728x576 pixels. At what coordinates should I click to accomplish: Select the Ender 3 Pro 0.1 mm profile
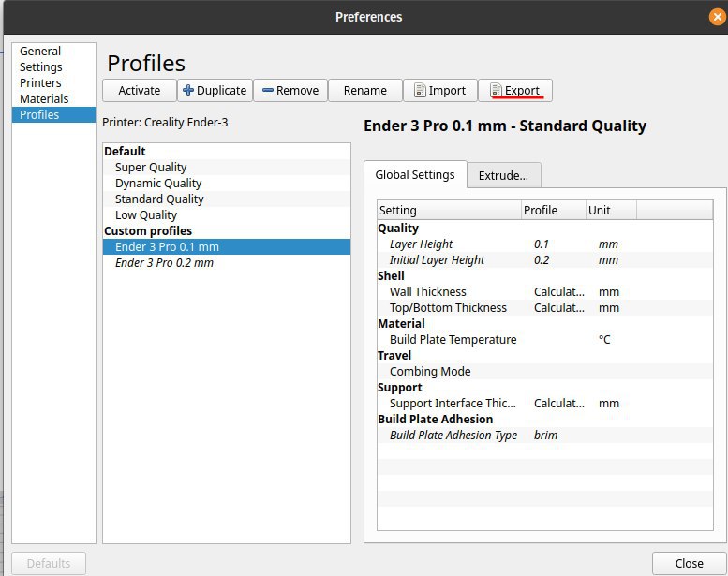[x=227, y=246]
